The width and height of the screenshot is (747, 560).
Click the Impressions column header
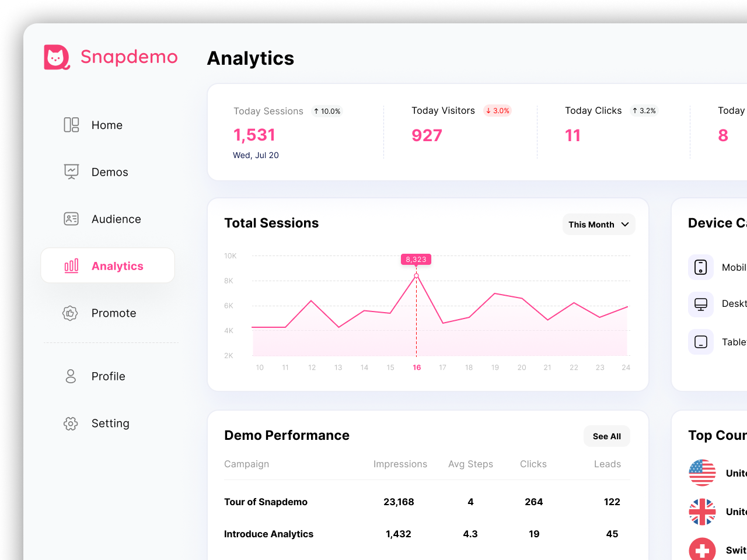[400, 464]
